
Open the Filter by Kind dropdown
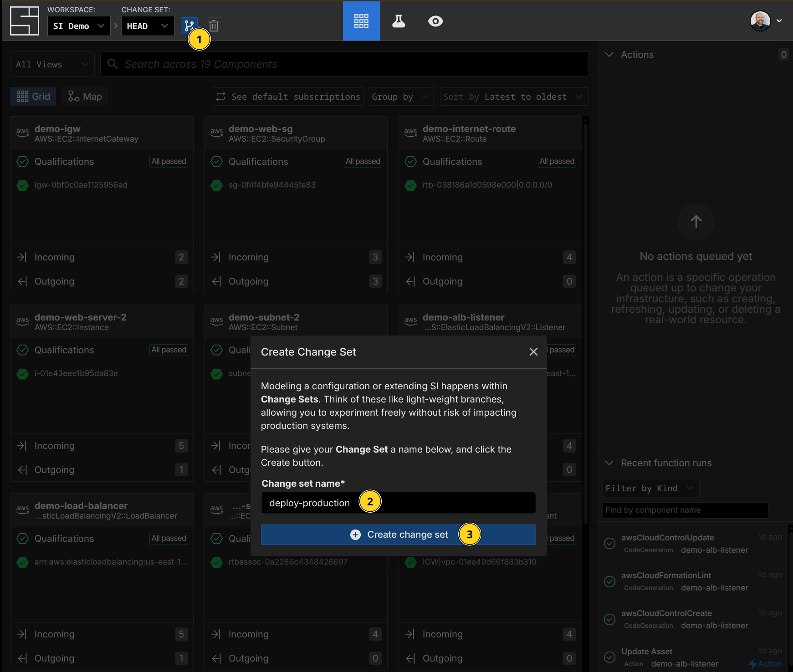[650, 488]
